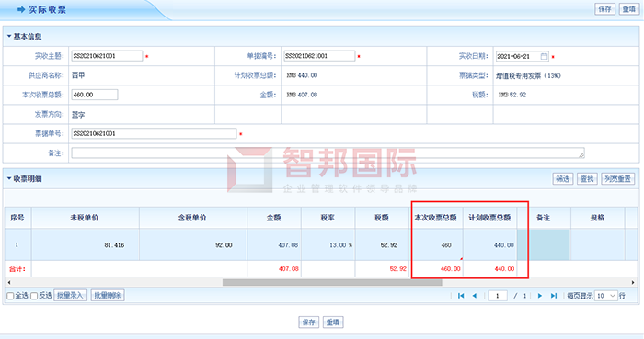Screen dimensions: 644x339
Task: Check the 全选 checkbox
Action: (x=10, y=296)
